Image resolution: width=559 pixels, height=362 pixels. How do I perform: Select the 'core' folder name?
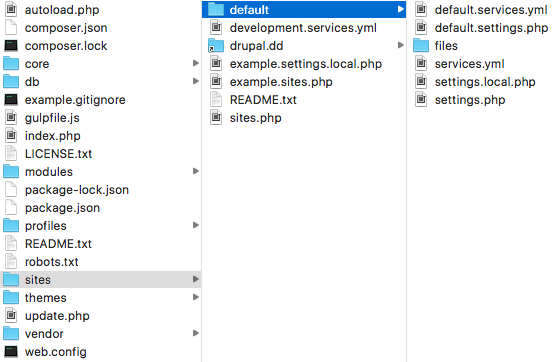click(x=37, y=64)
